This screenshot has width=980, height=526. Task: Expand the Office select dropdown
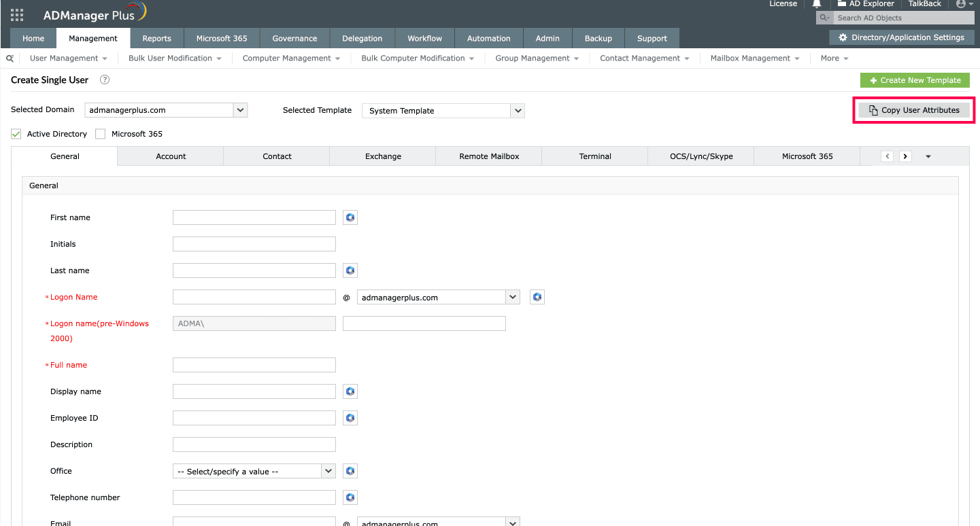click(x=254, y=471)
